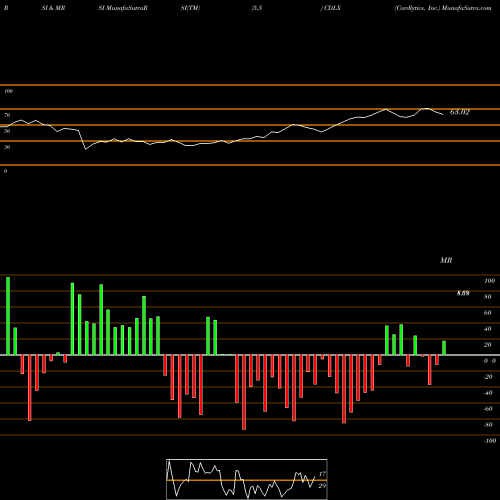The width and height of the screenshot is (500, 500).
Task: Click the MR axis label 60
Action: tap(487, 313)
